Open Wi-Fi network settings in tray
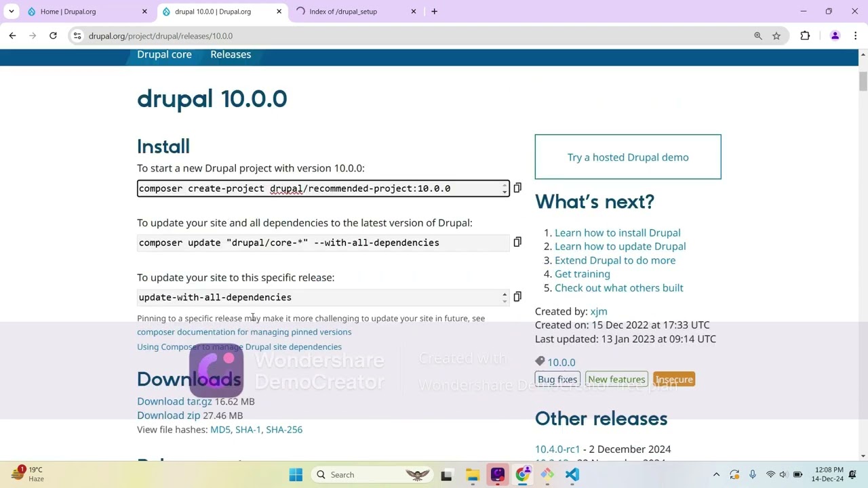Screen dimensions: 868x488 (770, 474)
